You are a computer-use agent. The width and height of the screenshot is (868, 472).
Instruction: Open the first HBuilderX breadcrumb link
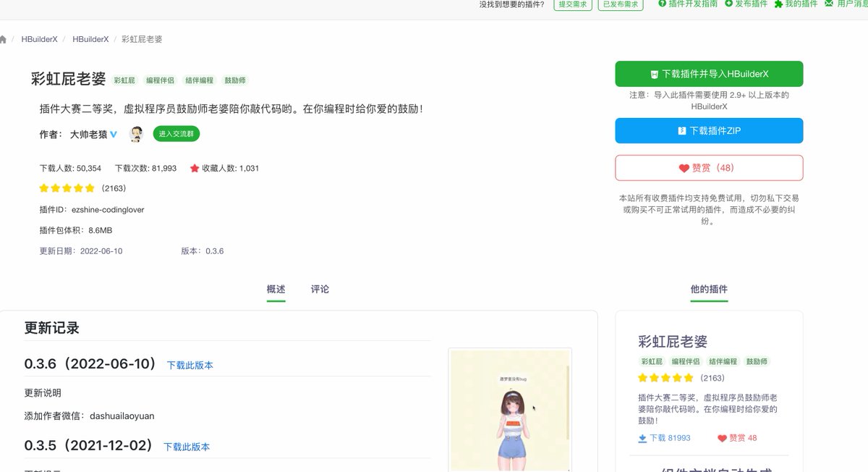[x=39, y=39]
